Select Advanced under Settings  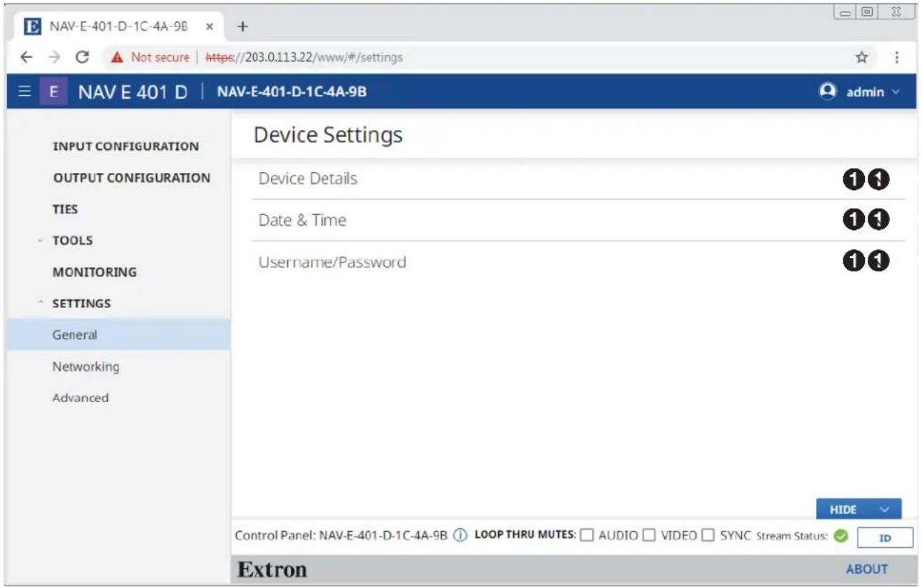coord(80,398)
